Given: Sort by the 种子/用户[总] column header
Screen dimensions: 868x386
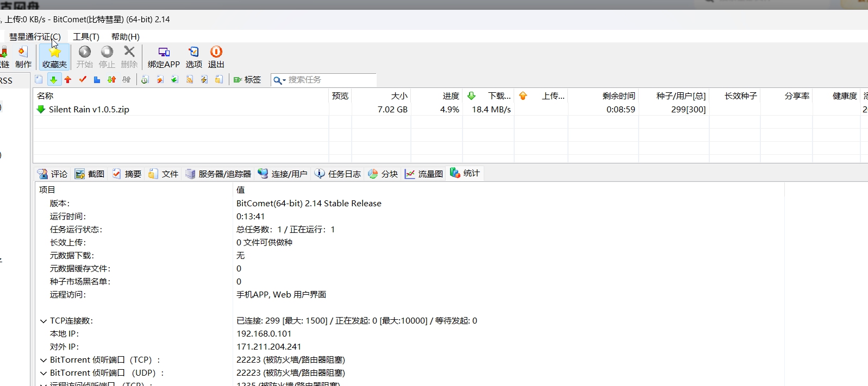Looking at the screenshot, I should click(674, 96).
